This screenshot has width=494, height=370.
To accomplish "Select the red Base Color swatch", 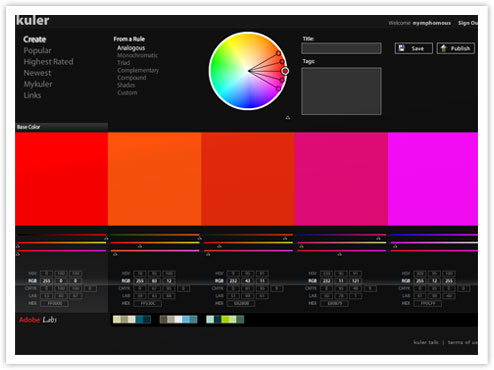I will point(61,179).
